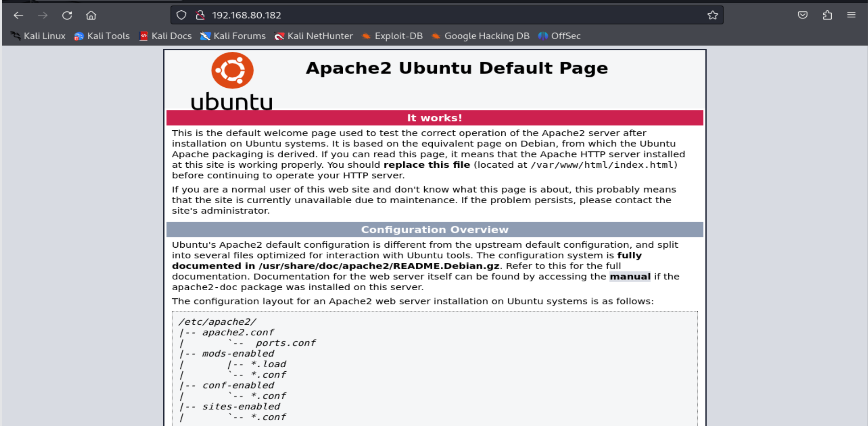The image size is (868, 426).
Task: Open the Firefox hamburger application menu
Action: [x=851, y=15]
